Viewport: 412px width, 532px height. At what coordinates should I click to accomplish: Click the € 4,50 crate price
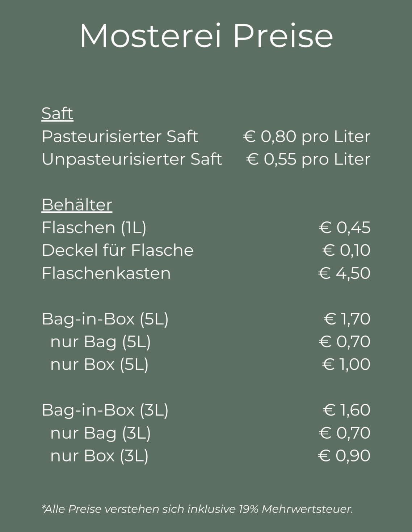[344, 273]
